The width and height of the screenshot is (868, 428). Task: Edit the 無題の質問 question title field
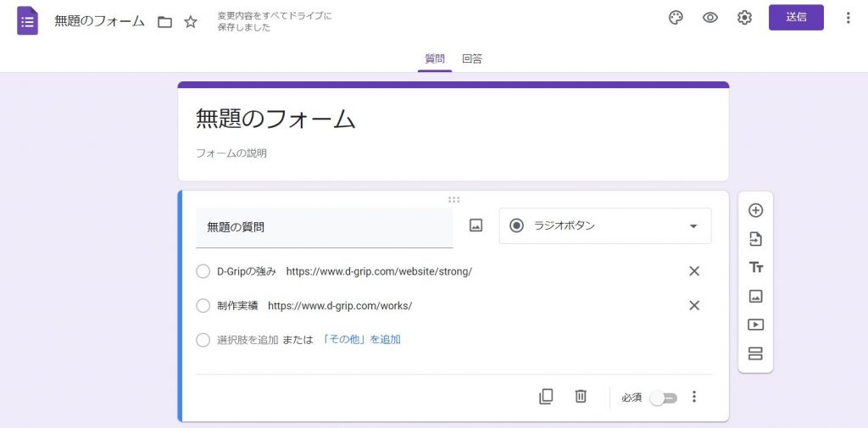click(325, 228)
